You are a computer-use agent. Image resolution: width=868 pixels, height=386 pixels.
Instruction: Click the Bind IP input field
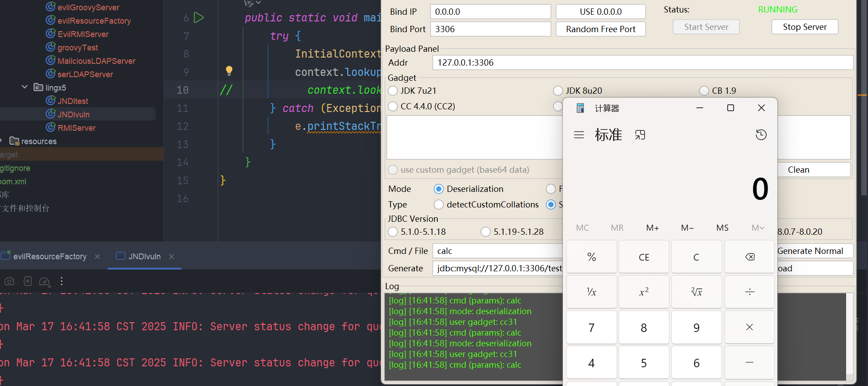pyautogui.click(x=491, y=12)
